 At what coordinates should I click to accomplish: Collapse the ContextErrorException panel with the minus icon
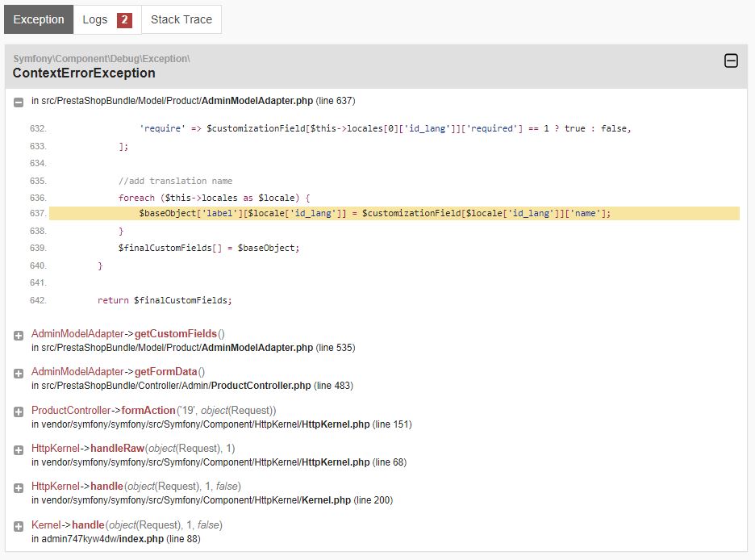(x=731, y=61)
